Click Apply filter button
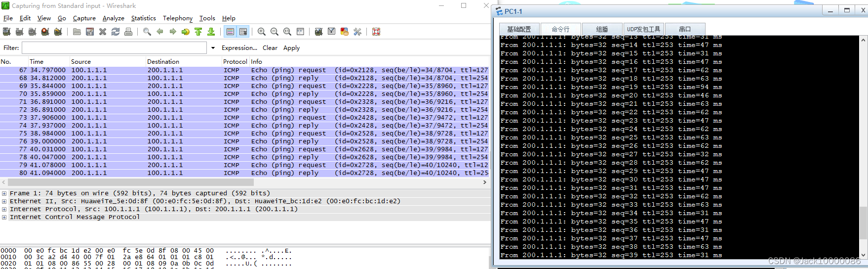The height and width of the screenshot is (269, 868). (291, 48)
